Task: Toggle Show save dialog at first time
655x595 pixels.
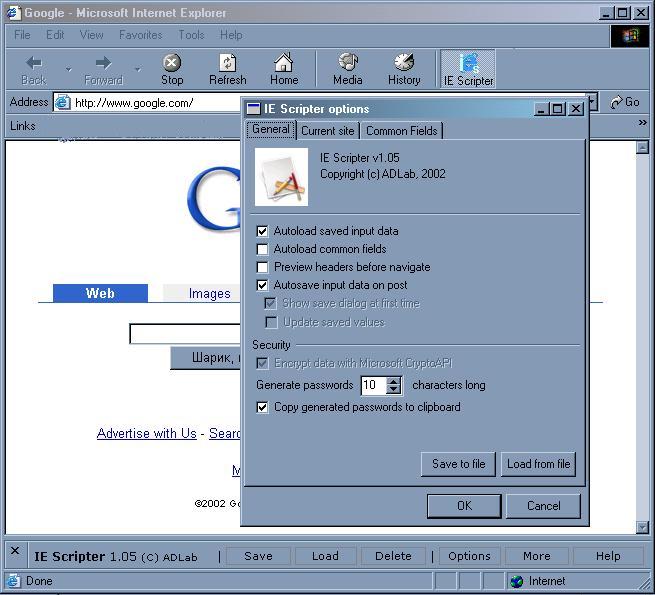Action: coord(271,303)
